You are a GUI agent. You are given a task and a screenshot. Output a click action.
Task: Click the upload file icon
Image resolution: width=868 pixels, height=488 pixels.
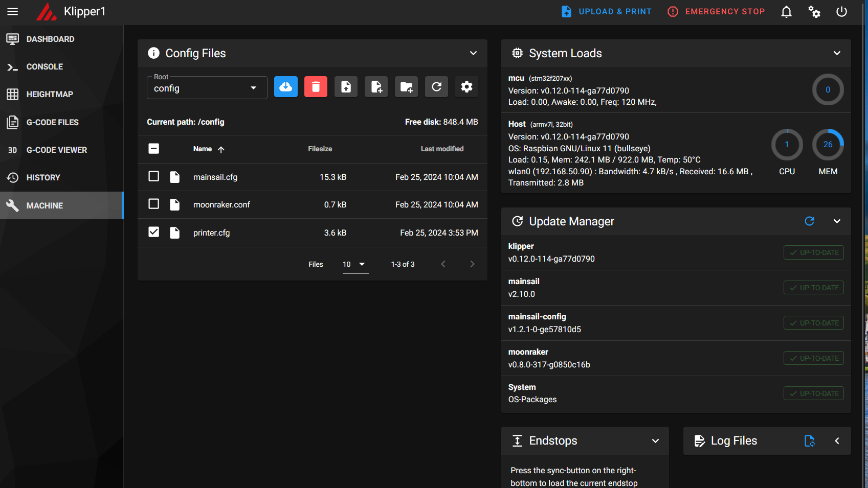346,87
